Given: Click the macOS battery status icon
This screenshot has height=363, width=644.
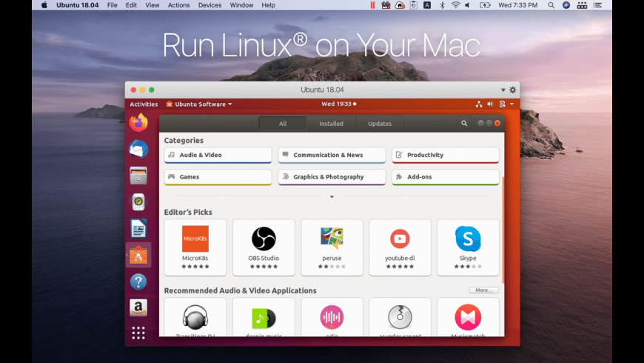Looking at the screenshot, I should pyautogui.click(x=485, y=5).
